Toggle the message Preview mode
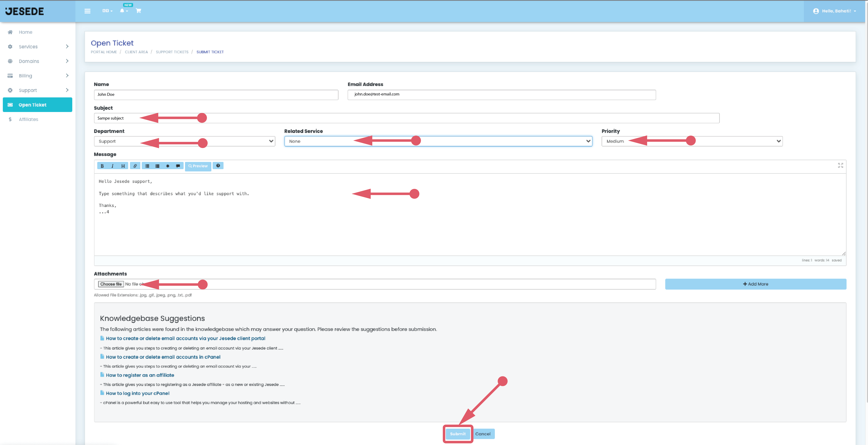Image resolution: width=868 pixels, height=445 pixels. coord(198,166)
